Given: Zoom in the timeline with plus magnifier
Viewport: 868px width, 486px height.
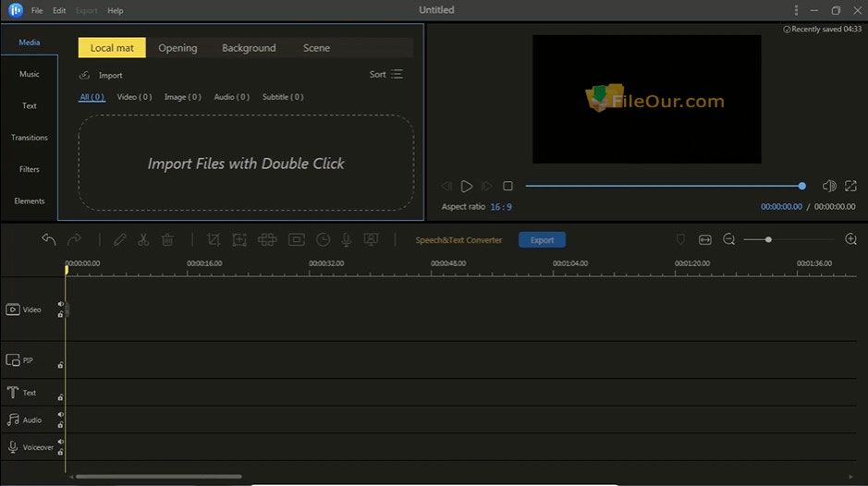Looking at the screenshot, I should point(850,239).
